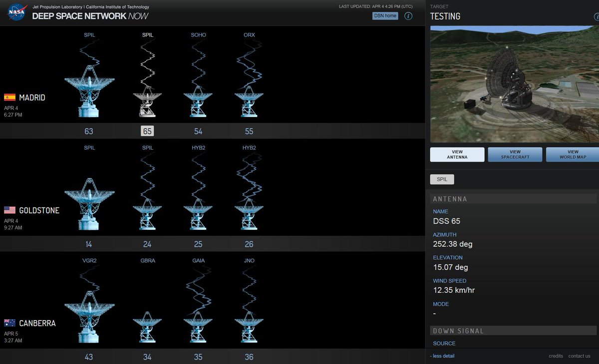Click the DSN home button

(385, 16)
